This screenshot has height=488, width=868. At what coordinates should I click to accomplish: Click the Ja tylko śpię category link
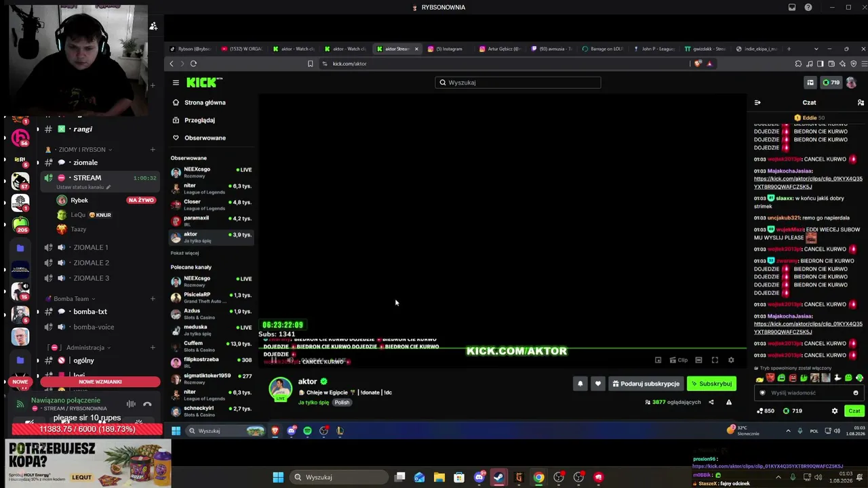pos(313,403)
